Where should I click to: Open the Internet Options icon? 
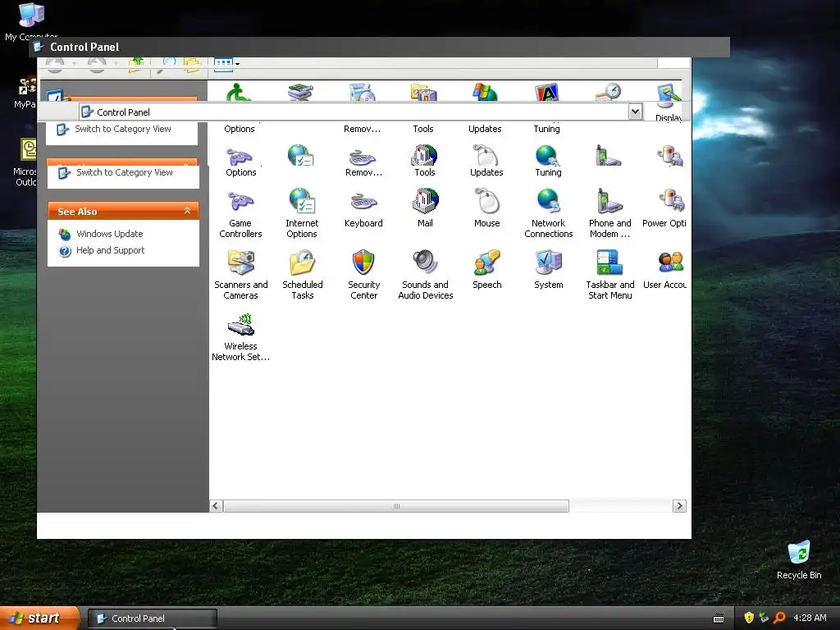pyautogui.click(x=302, y=214)
